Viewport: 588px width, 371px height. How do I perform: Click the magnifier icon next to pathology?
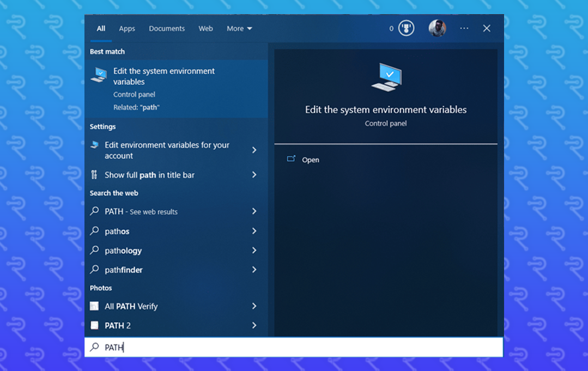(x=95, y=250)
